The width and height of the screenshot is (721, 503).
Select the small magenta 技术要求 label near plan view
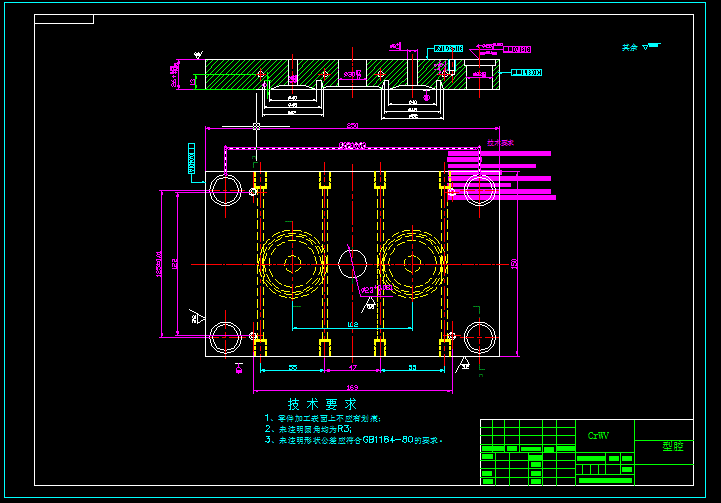[500, 143]
